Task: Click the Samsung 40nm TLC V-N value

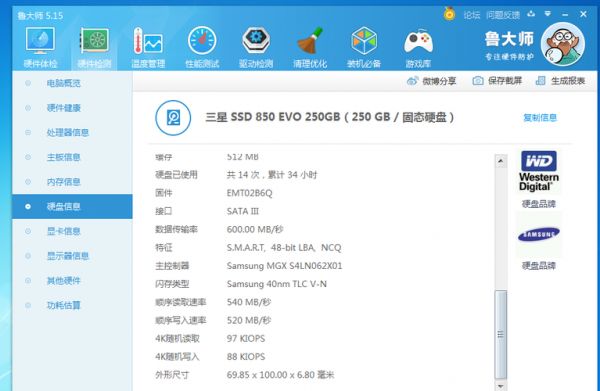Action: pos(277,284)
